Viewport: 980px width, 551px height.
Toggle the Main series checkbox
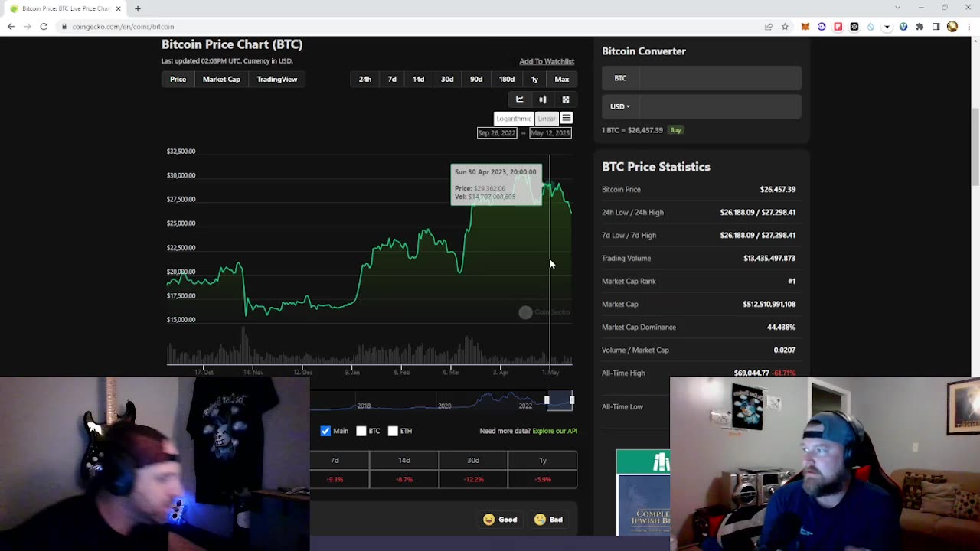pyautogui.click(x=325, y=431)
